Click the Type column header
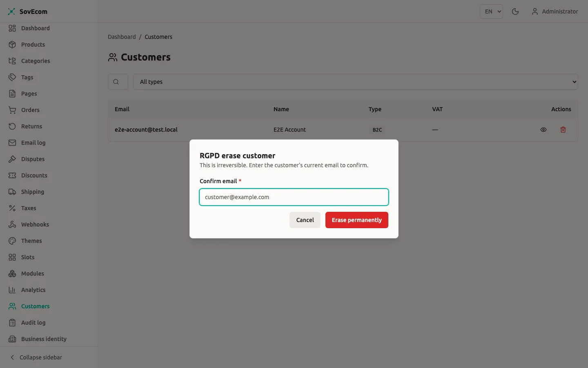588x368 pixels. pyautogui.click(x=375, y=109)
